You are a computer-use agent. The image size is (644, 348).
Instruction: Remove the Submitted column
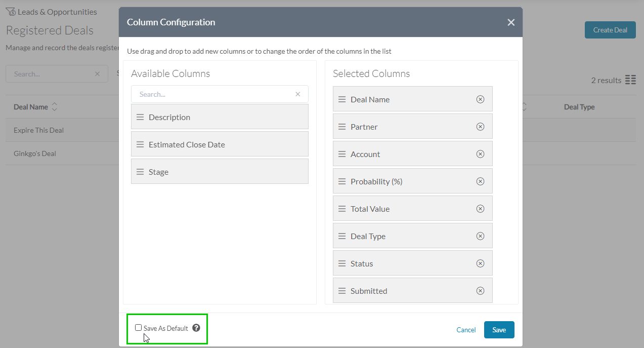pyautogui.click(x=480, y=291)
